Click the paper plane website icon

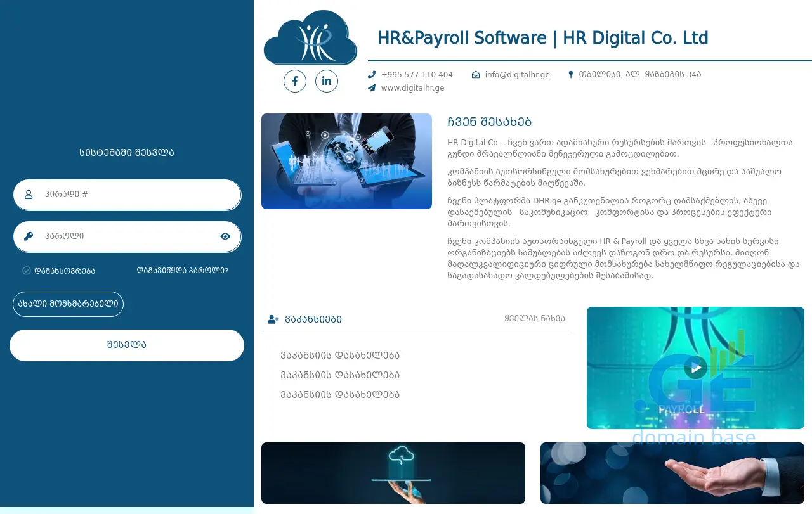(372, 88)
